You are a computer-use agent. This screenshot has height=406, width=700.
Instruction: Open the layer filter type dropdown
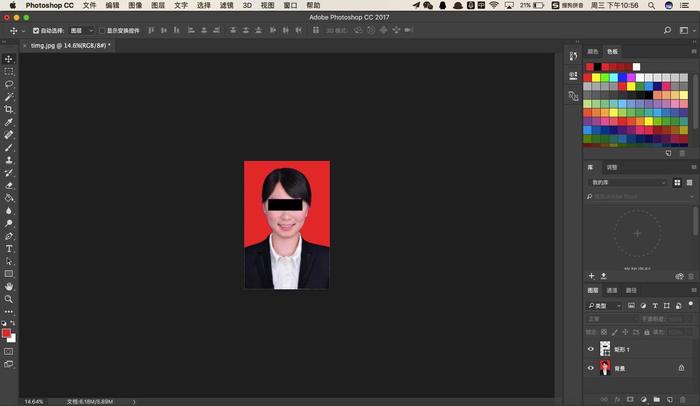click(x=604, y=306)
